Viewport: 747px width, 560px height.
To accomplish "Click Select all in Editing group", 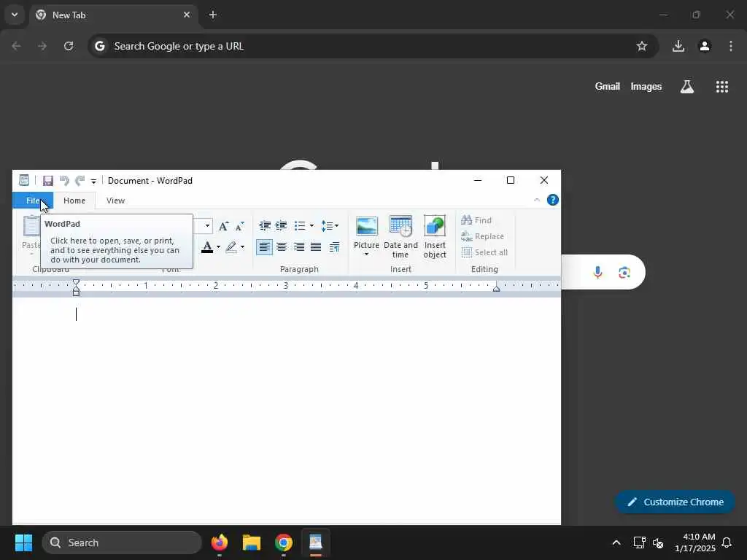I will pos(484,252).
